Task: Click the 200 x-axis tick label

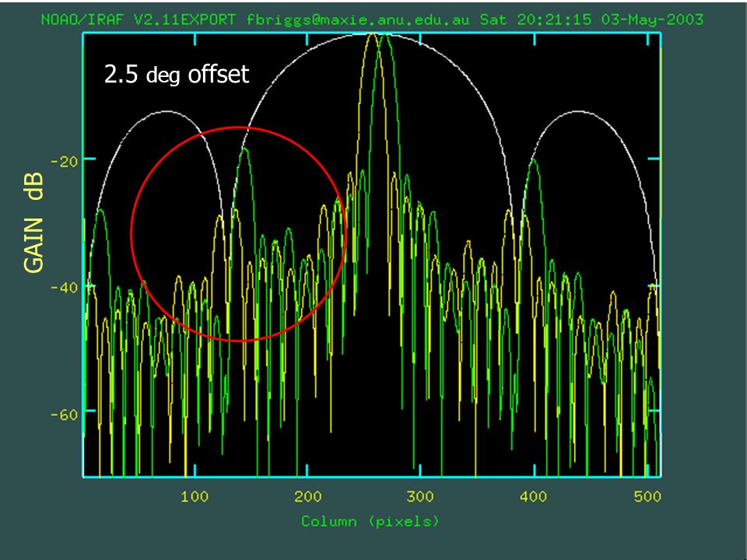Action: point(308,497)
